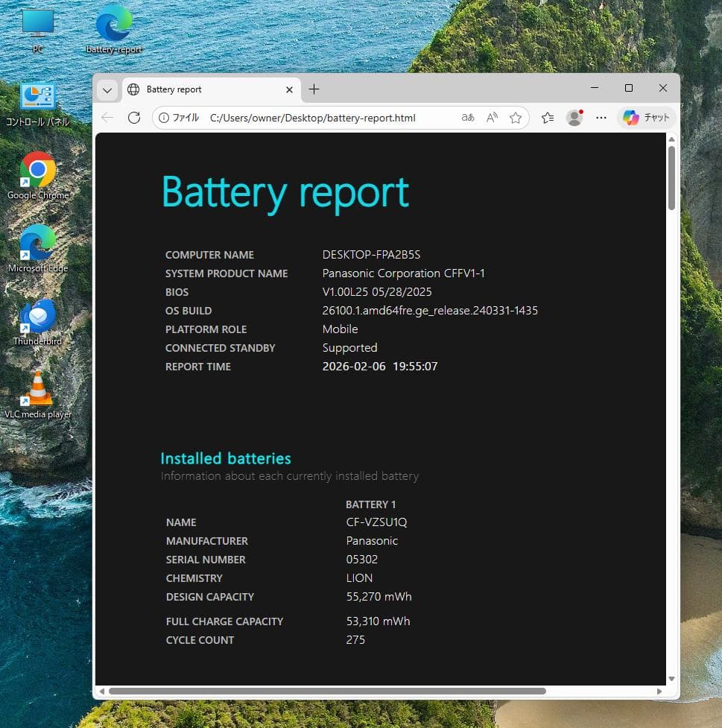The width and height of the screenshot is (722, 728).
Task: Close the Battery report tab
Action: (x=289, y=89)
